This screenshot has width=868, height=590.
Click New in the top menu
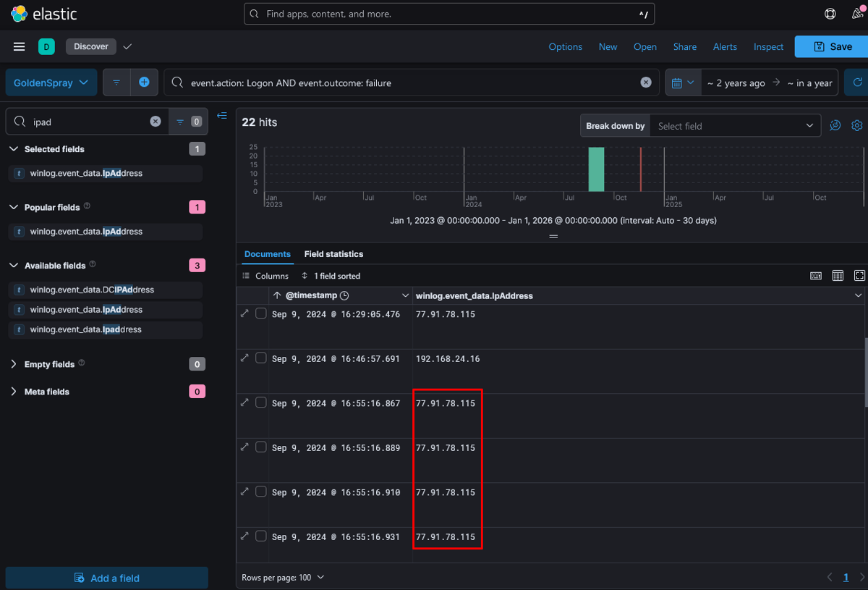pos(608,47)
